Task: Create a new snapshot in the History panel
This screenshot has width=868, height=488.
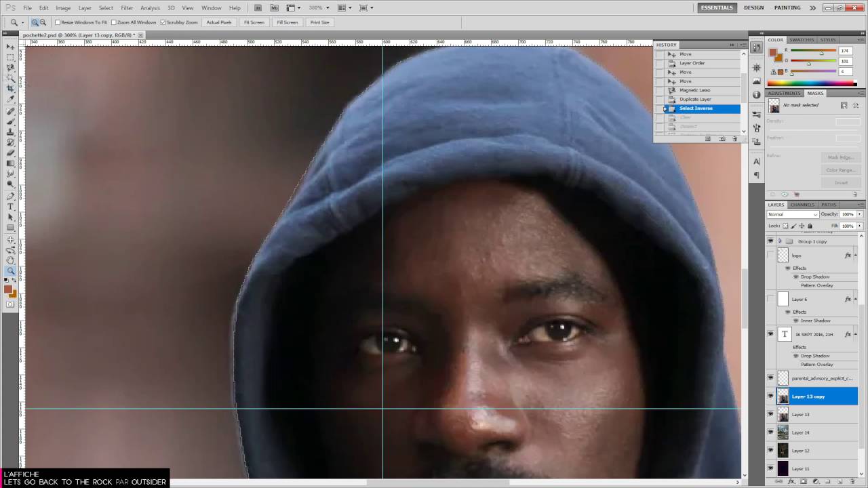Action: (722, 138)
